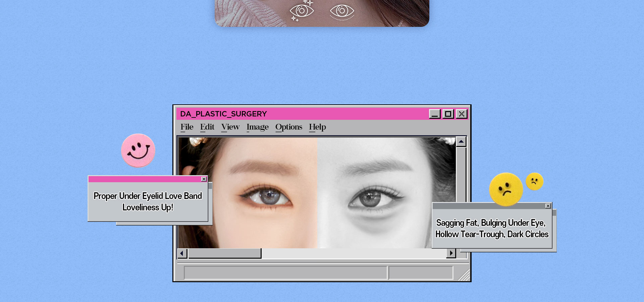
Task: Click the horizontal scrollbar thumb
Action: point(224,253)
